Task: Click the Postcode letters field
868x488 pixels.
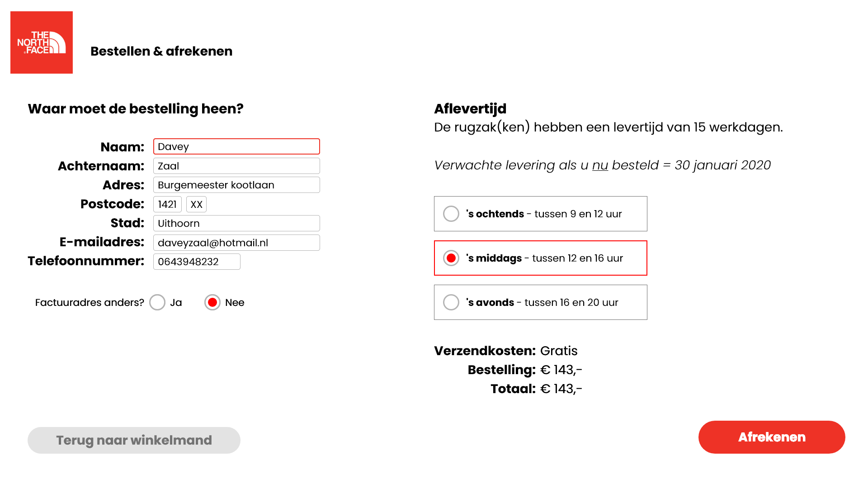Action: click(x=196, y=204)
